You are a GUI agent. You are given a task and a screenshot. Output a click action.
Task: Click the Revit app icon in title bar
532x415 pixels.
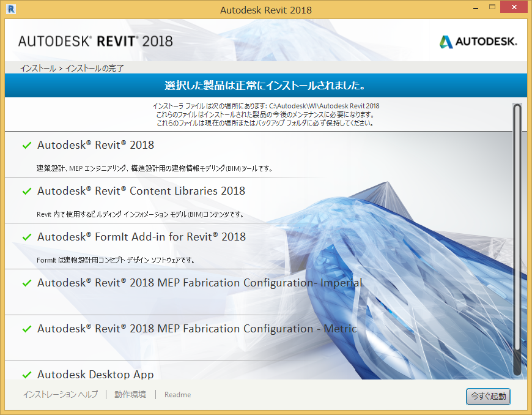(11, 9)
